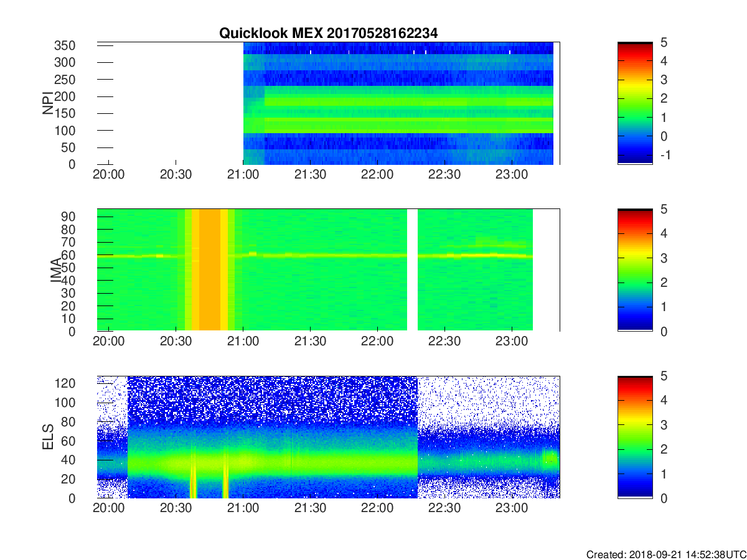Click the 0 label on the IMA colorbar

663,331
